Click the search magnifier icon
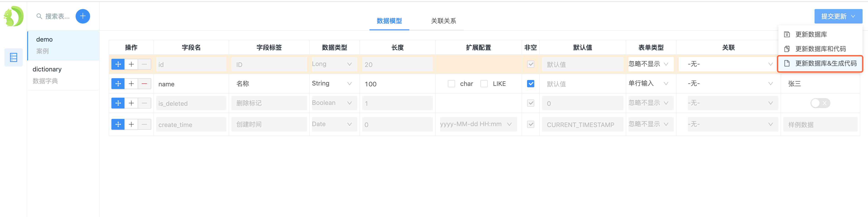The image size is (868, 217). pos(39,16)
